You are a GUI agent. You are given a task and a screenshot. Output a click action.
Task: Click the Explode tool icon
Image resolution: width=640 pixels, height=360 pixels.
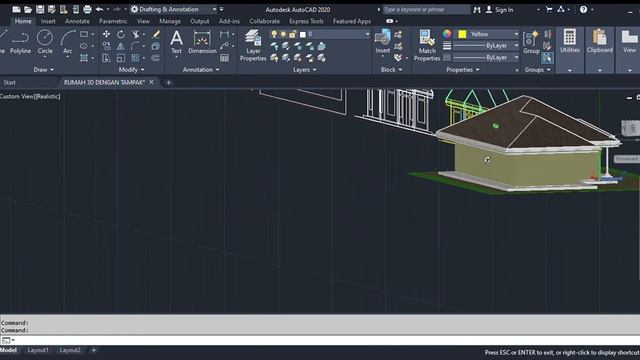(x=156, y=46)
